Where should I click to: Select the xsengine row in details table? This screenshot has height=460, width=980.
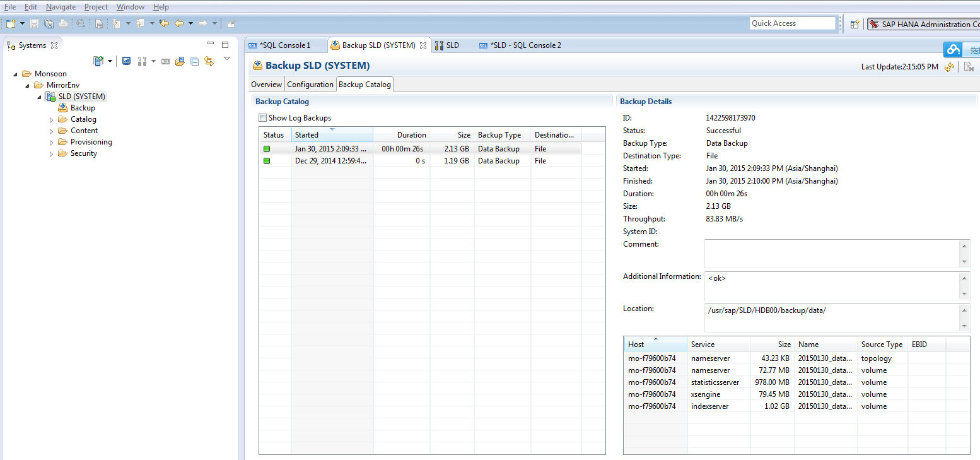(797, 394)
